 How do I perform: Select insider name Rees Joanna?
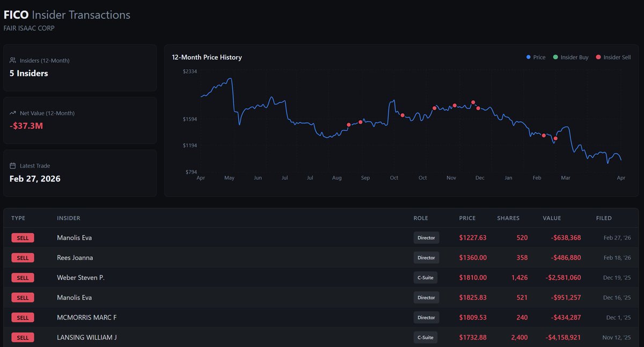[x=75, y=257]
